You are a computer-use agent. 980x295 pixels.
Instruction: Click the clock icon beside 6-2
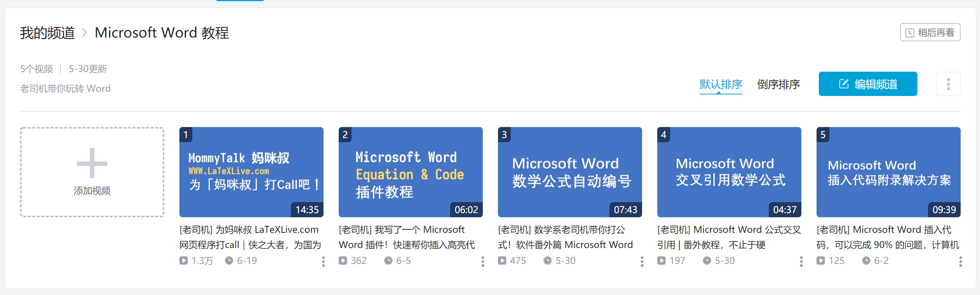(x=866, y=261)
